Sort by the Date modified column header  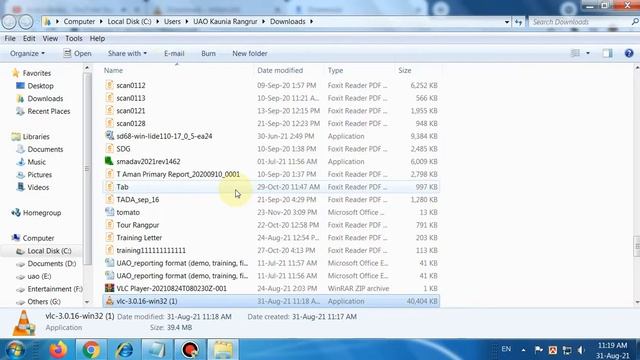point(280,70)
